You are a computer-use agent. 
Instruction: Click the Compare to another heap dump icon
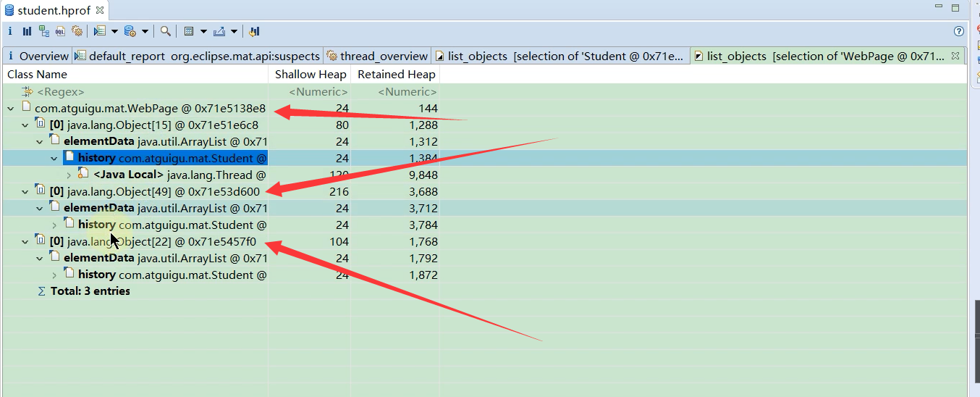[x=254, y=31]
